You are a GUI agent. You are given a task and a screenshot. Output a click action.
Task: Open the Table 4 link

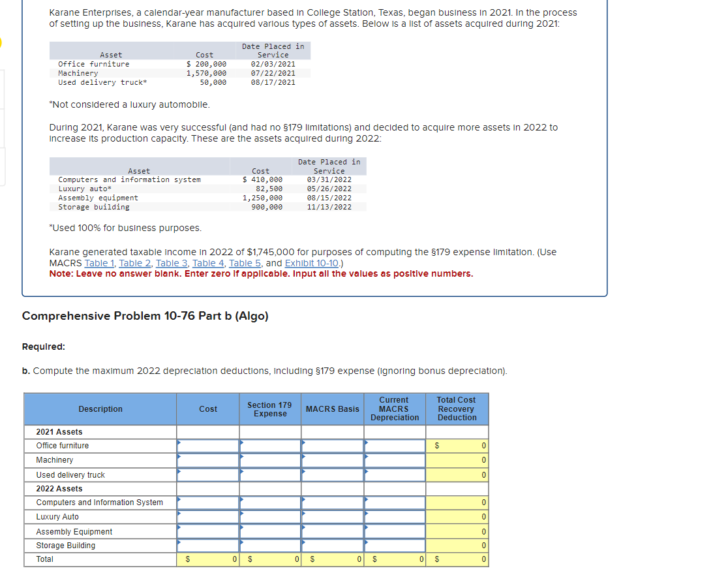tap(209, 263)
